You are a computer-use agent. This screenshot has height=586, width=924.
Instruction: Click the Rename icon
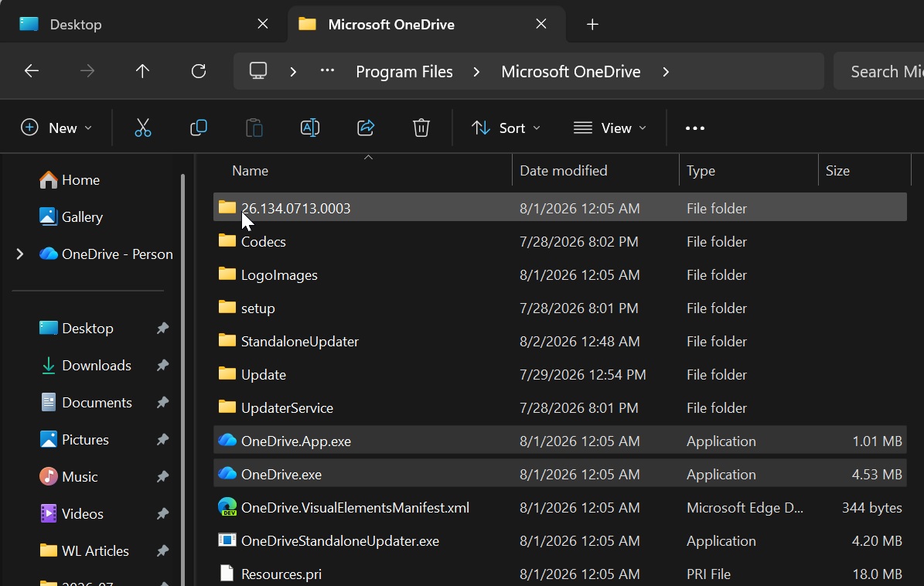coord(310,128)
